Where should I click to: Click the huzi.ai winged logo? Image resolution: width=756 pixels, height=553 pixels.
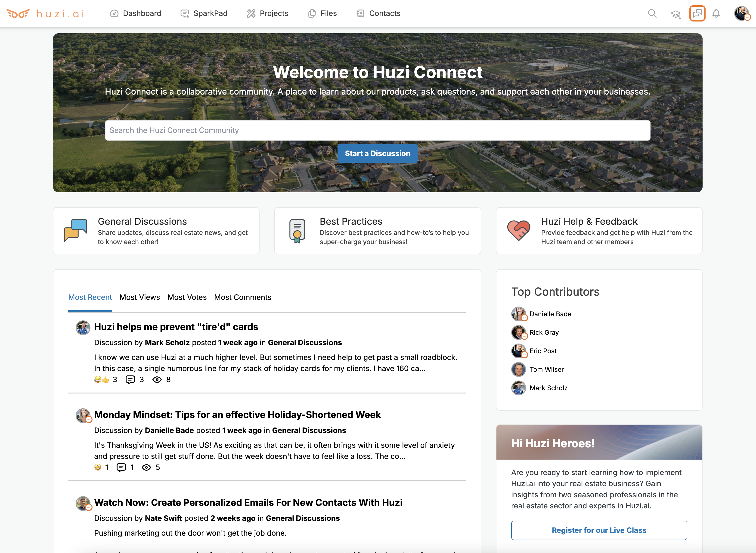[x=18, y=13]
